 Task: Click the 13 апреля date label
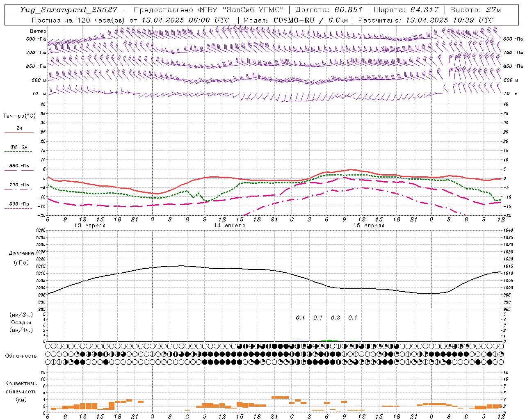(90, 226)
